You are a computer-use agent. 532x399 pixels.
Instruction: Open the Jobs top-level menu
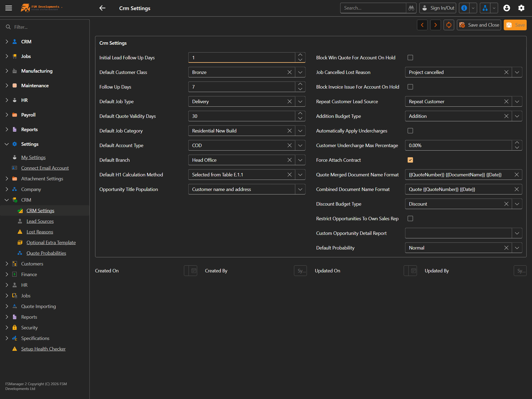(26, 56)
